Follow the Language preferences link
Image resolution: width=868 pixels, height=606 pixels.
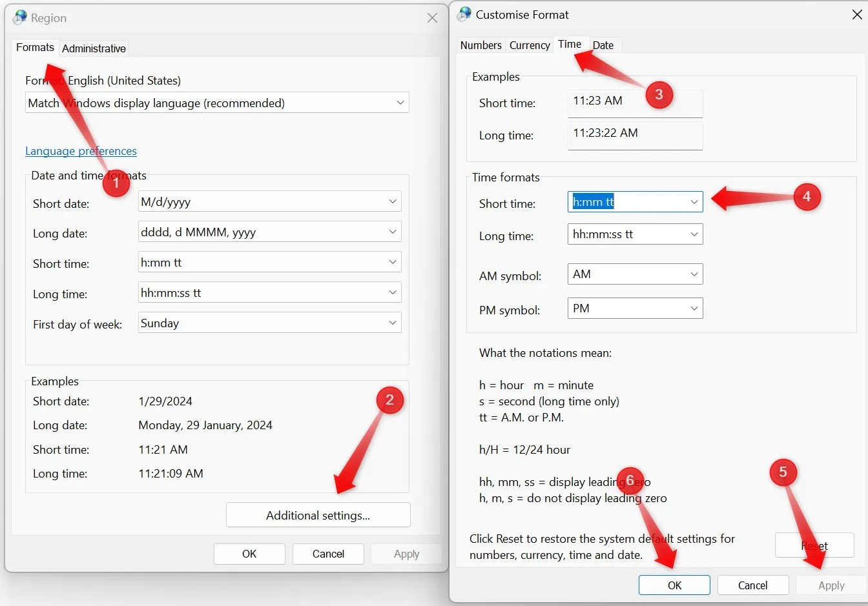(x=81, y=150)
